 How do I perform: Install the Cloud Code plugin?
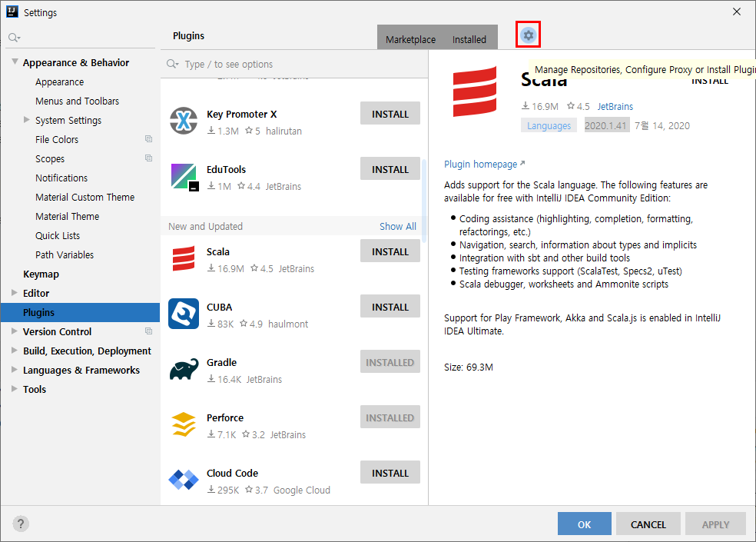click(x=390, y=473)
